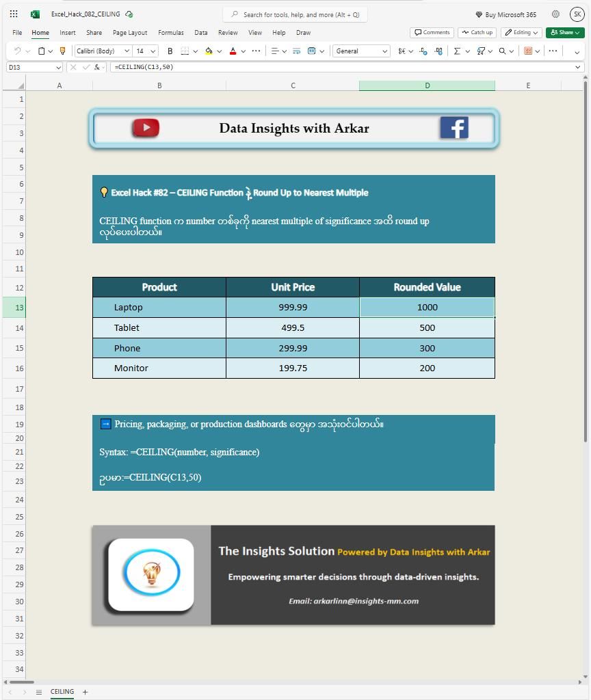Toggle Wrap Text in the ribbon
591x700 pixels.
(x=296, y=51)
